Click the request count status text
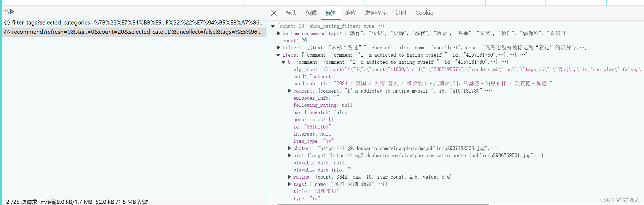Viewport: 644px width, 205px height. [22, 202]
